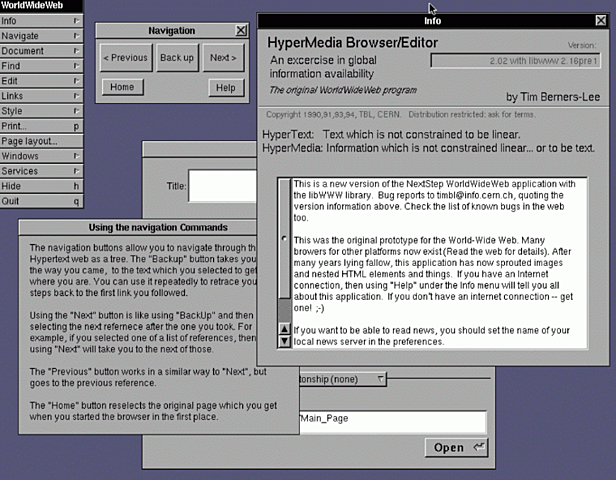
Task: Close the Navigation panel
Action: pos(241,30)
